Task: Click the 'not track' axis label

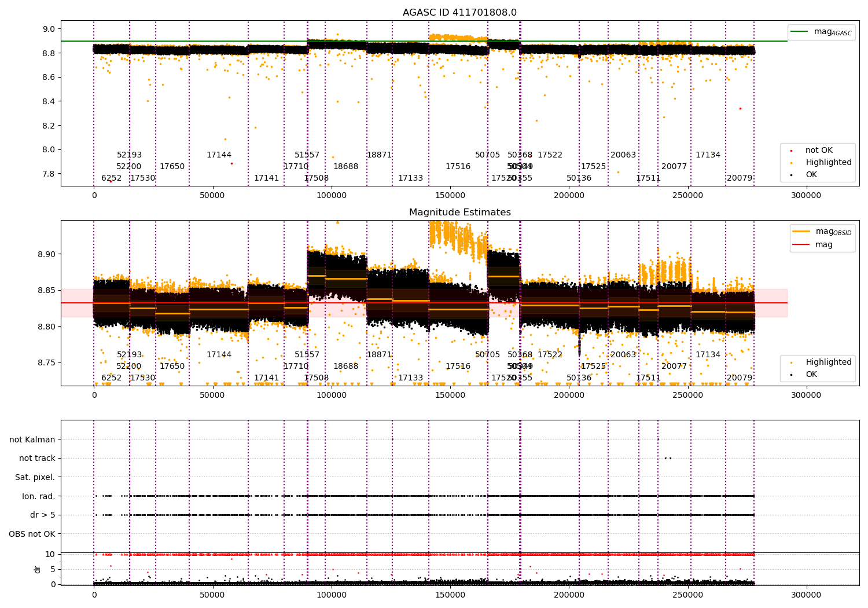Action: point(37,458)
